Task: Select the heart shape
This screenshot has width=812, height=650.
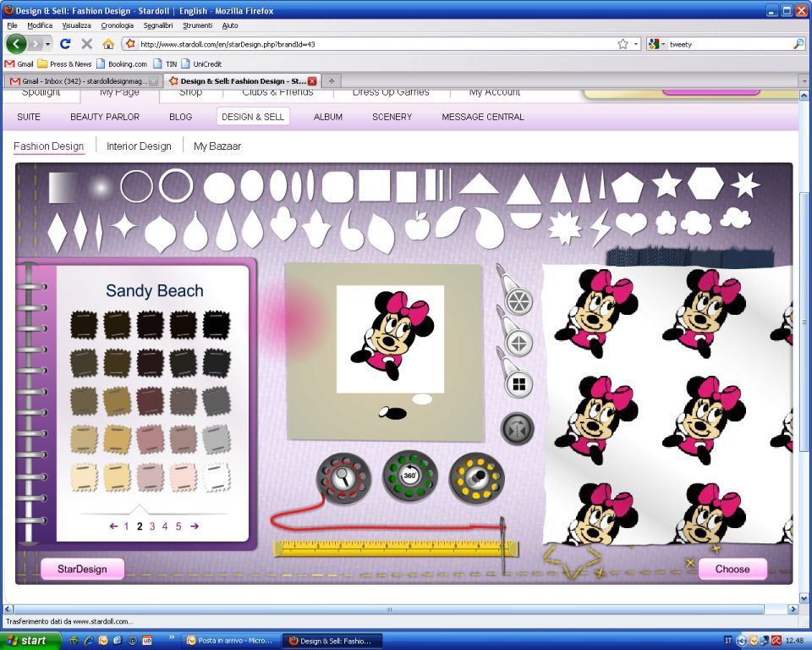Action: pyautogui.click(x=631, y=223)
